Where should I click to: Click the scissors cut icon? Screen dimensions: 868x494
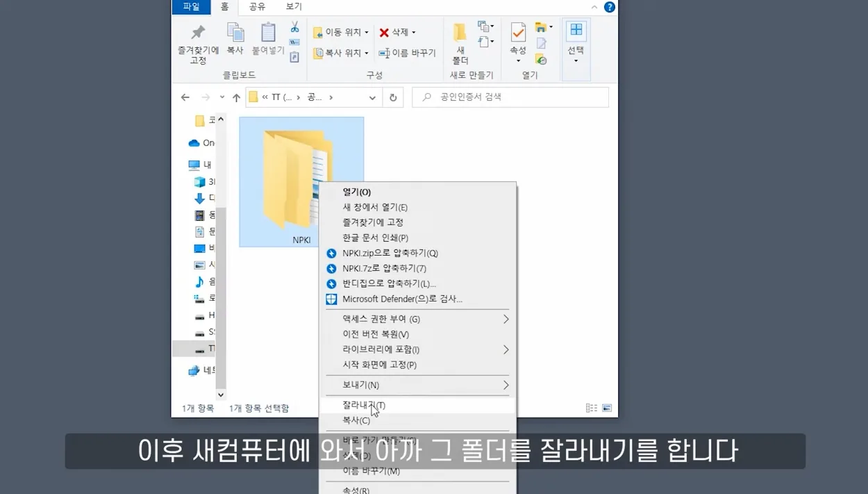pos(294,26)
